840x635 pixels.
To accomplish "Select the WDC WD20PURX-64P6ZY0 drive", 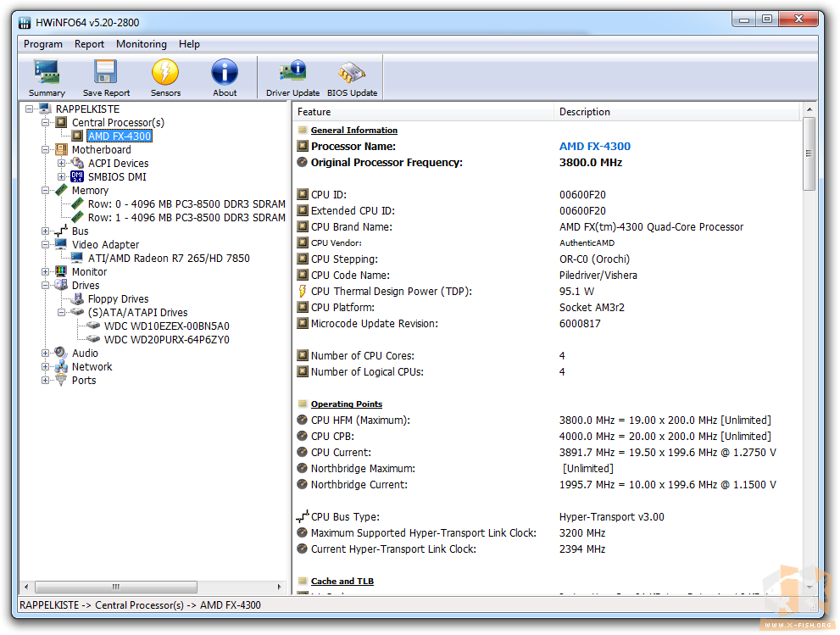I will click(167, 339).
